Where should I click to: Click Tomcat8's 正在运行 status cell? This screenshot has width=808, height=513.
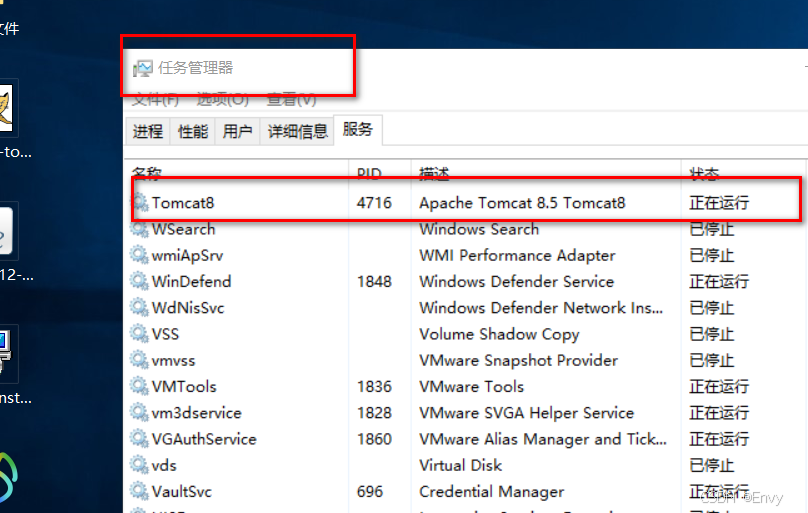tap(719, 203)
